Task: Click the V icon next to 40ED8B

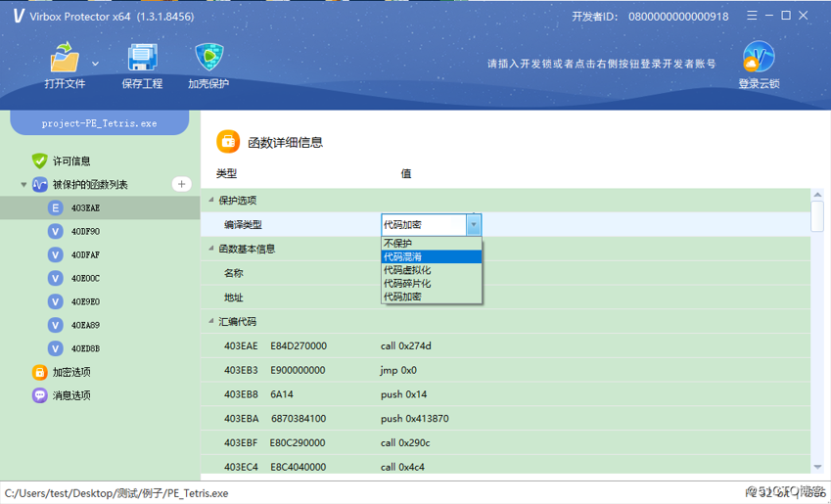Action: pos(55,348)
